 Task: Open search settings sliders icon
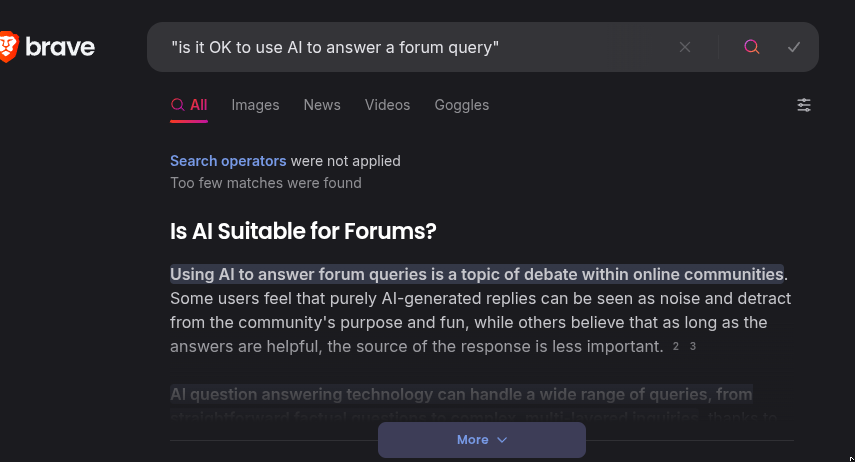804,105
